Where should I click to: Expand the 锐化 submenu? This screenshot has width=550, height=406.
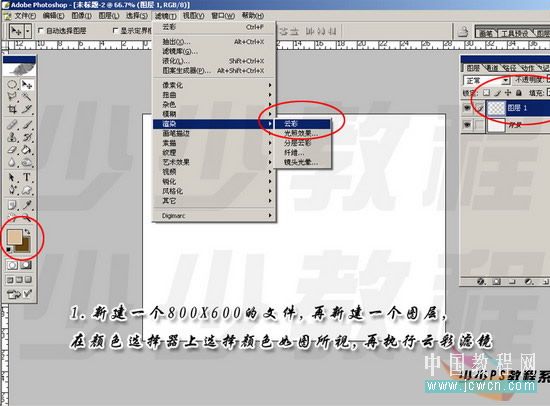[x=214, y=181]
